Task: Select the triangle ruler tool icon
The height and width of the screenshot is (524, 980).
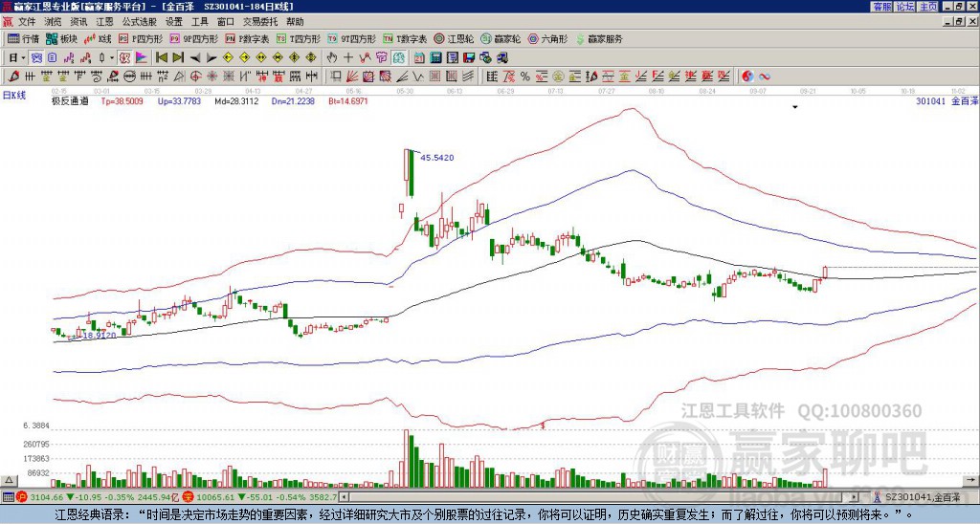Action: (179, 76)
